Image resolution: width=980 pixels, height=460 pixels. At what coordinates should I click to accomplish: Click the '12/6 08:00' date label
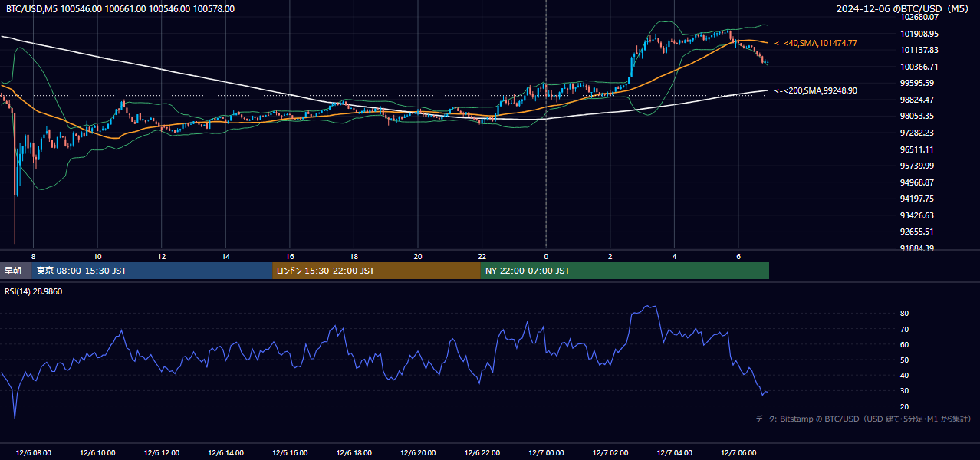[x=33, y=453]
